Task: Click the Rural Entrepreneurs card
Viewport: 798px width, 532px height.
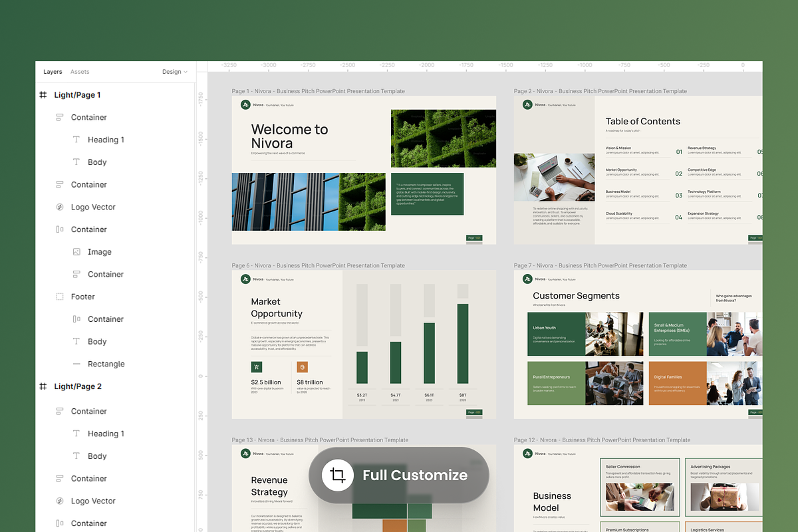Action: (x=556, y=383)
